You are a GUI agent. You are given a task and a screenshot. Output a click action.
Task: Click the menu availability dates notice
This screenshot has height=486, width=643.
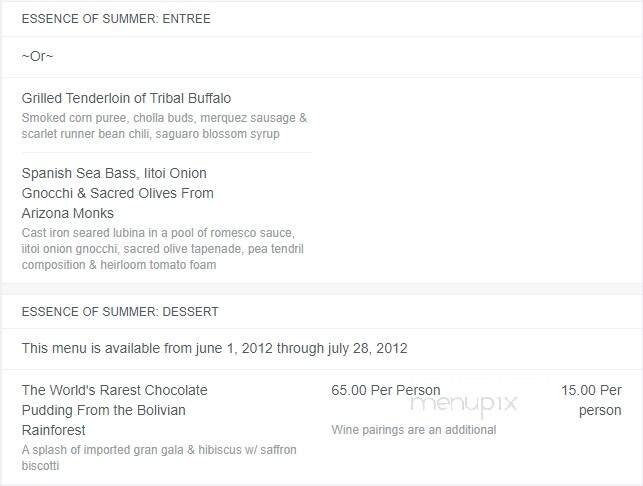point(214,349)
